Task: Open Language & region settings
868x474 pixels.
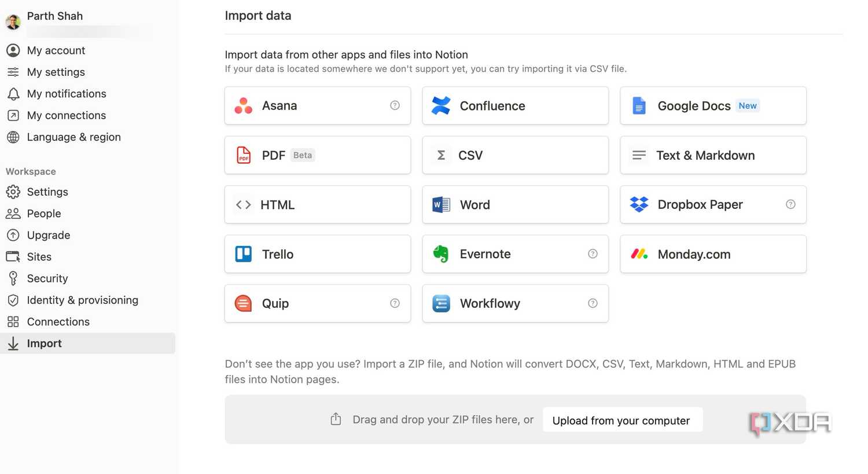Action: point(88,137)
